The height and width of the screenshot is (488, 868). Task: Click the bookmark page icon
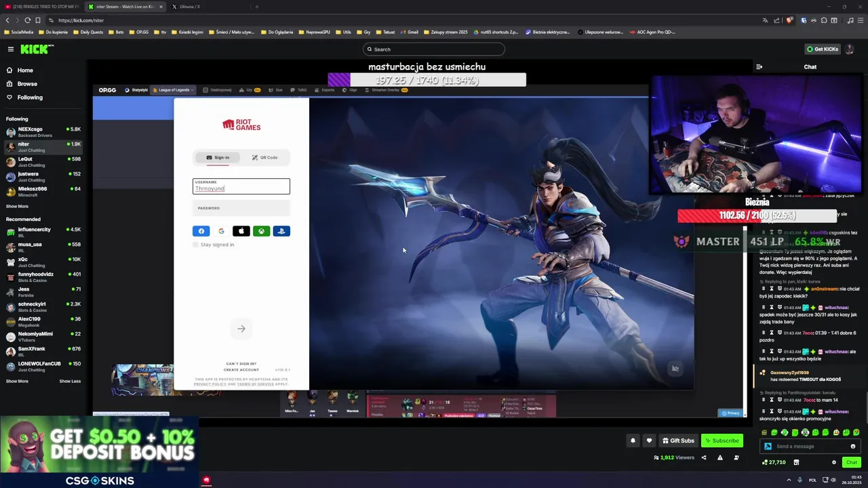pos(37,20)
